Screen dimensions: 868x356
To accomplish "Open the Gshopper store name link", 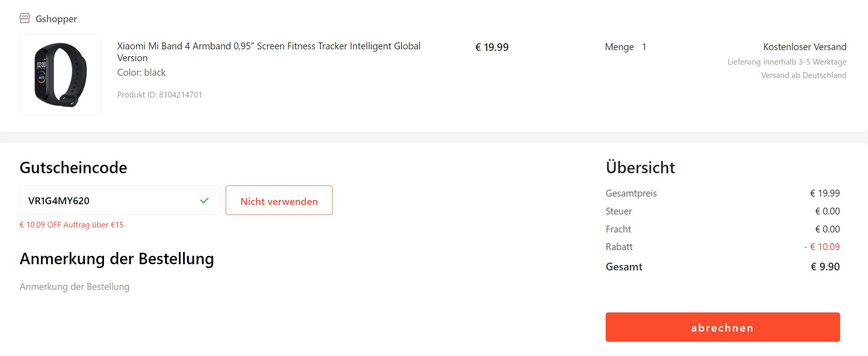I will click(x=56, y=19).
